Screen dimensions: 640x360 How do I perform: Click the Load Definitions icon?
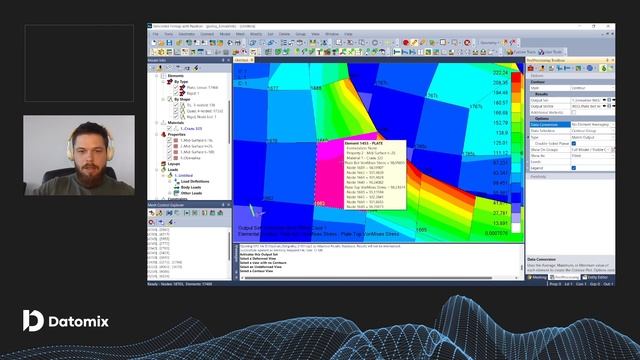[x=177, y=181]
